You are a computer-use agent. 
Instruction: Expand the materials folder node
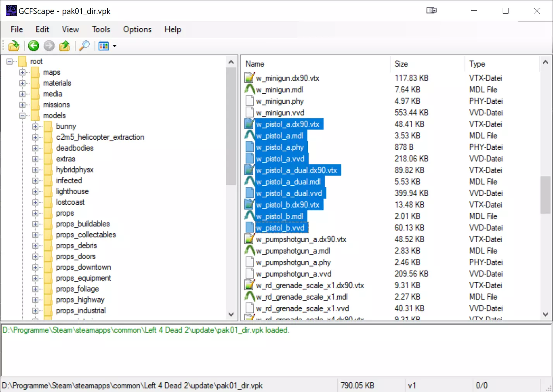tap(22, 83)
